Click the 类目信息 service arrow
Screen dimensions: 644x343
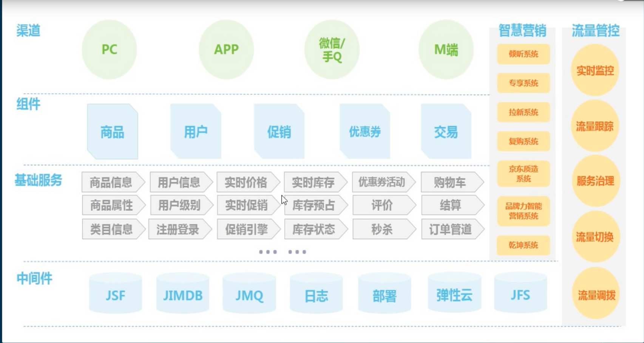click(114, 229)
